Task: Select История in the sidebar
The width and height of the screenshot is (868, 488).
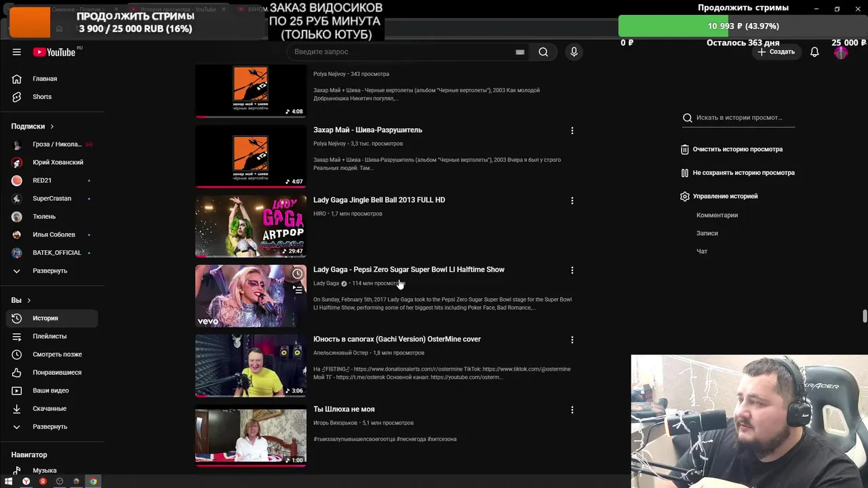Action: (52, 319)
